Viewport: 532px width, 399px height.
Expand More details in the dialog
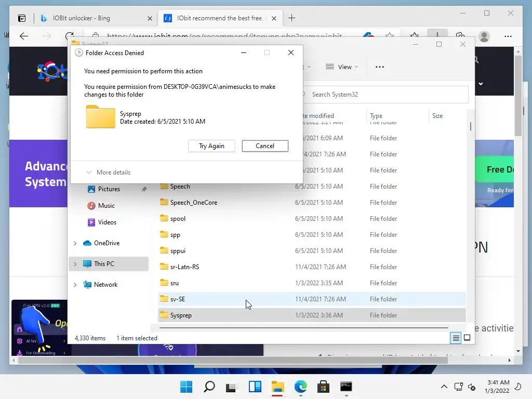click(x=109, y=172)
